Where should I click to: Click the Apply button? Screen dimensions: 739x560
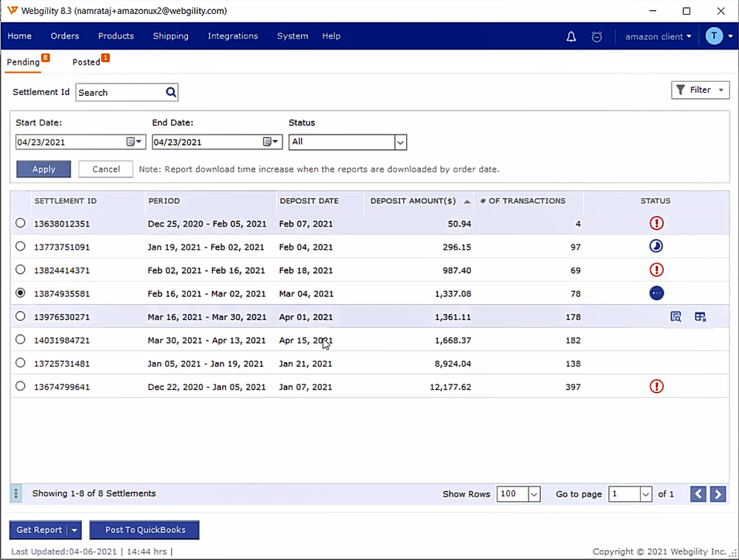point(44,169)
